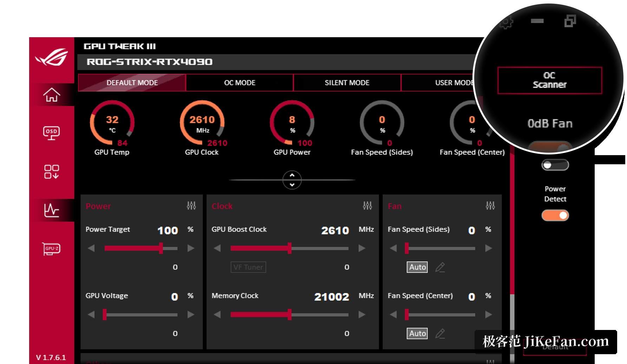Open Power panel slider settings icon
The width and height of the screenshot is (627, 364).
191,206
